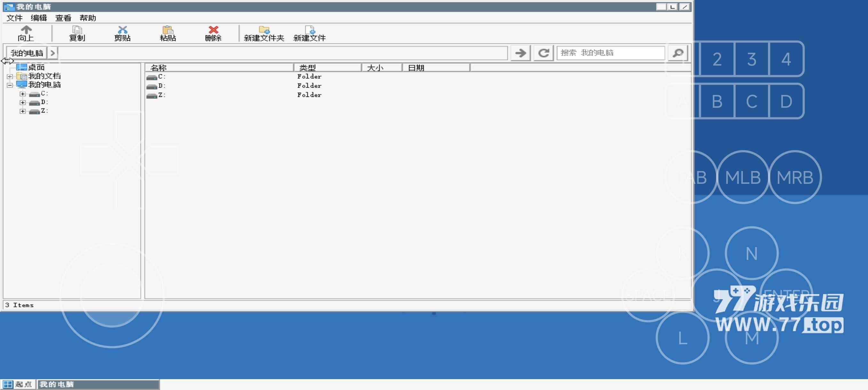This screenshot has width=868, height=390.
Task: Refresh the current folder view
Action: (x=543, y=53)
